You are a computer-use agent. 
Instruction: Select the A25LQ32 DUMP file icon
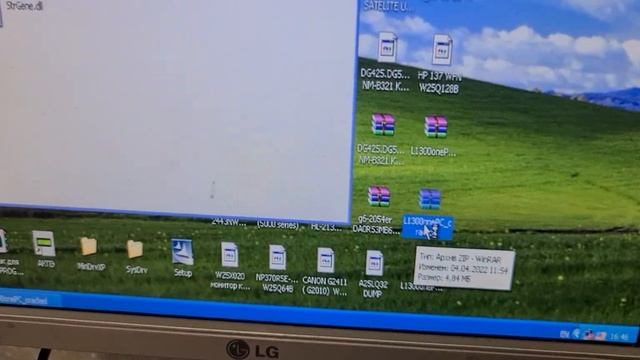click(374, 264)
